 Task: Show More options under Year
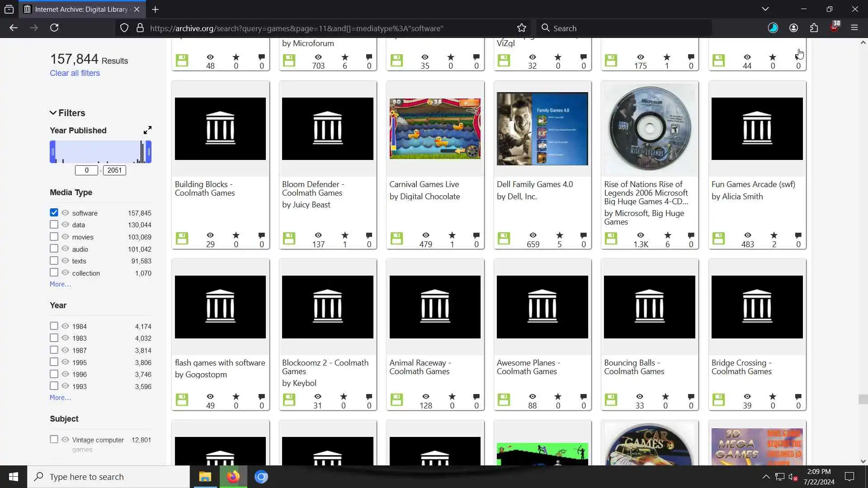coord(60,398)
